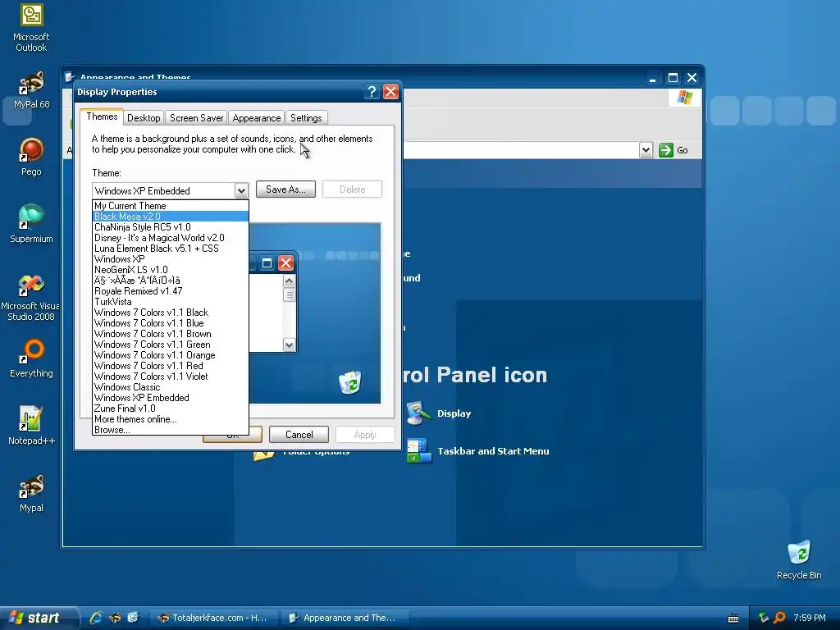Launch the Notepad++ desktop shortcut
Image resolution: width=840 pixels, height=630 pixels.
point(31,426)
